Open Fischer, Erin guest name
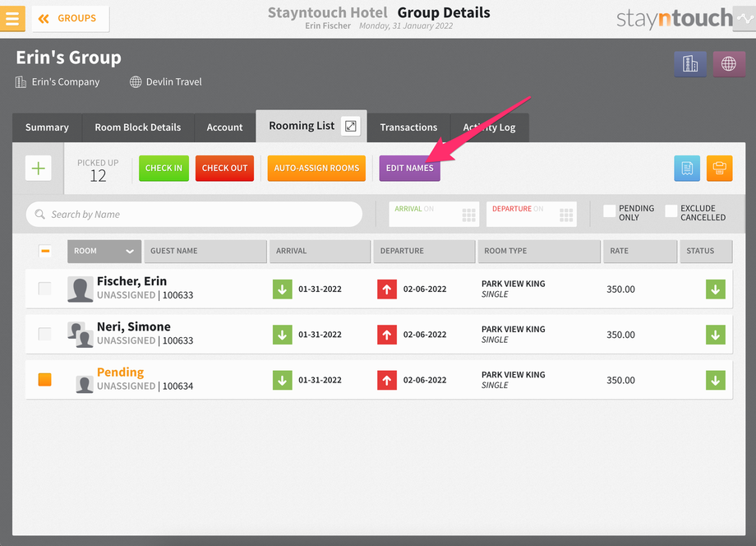This screenshot has width=756, height=546. click(x=131, y=281)
